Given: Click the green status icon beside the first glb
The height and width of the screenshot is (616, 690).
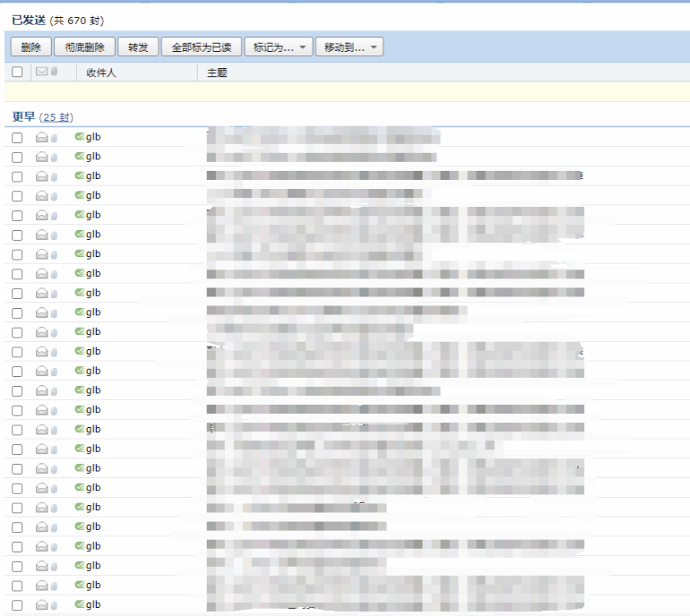Looking at the screenshot, I should (x=80, y=136).
